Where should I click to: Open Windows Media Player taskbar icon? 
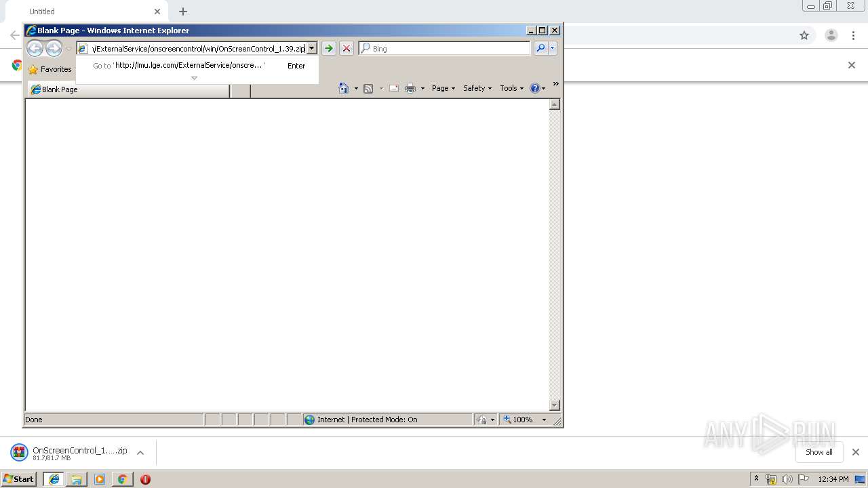(x=100, y=479)
